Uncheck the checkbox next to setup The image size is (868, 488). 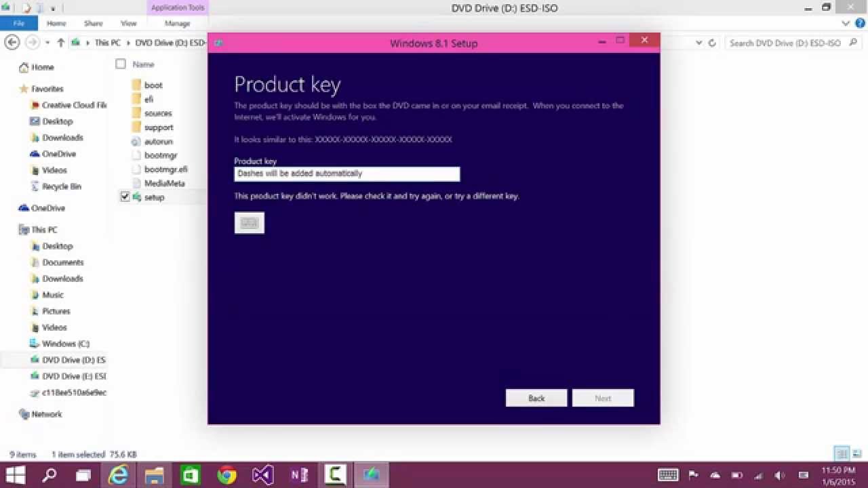(x=125, y=197)
